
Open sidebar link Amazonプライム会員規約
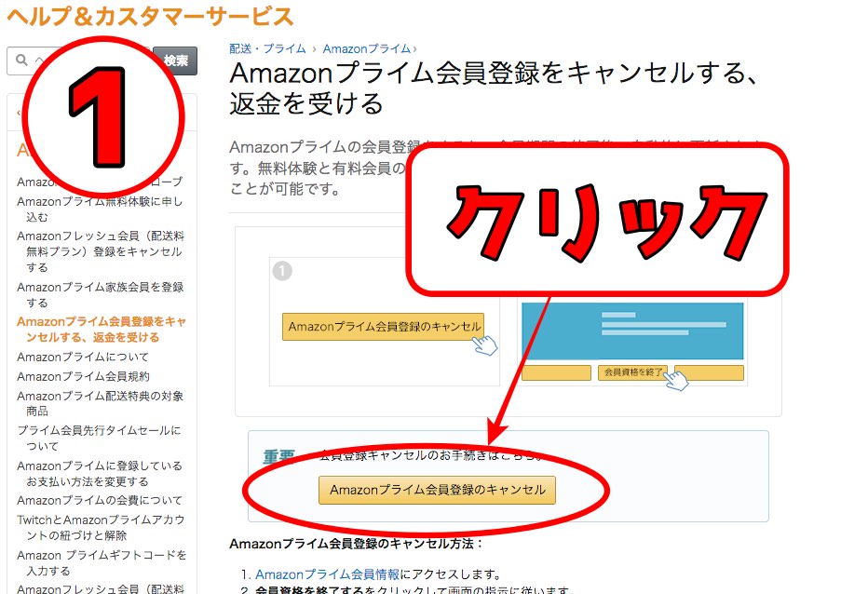point(83,376)
